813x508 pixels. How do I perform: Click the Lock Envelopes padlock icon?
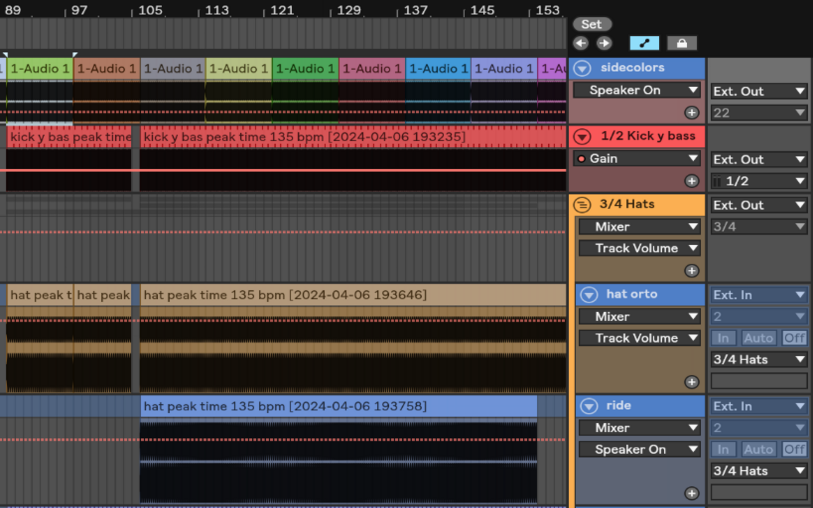(682, 43)
